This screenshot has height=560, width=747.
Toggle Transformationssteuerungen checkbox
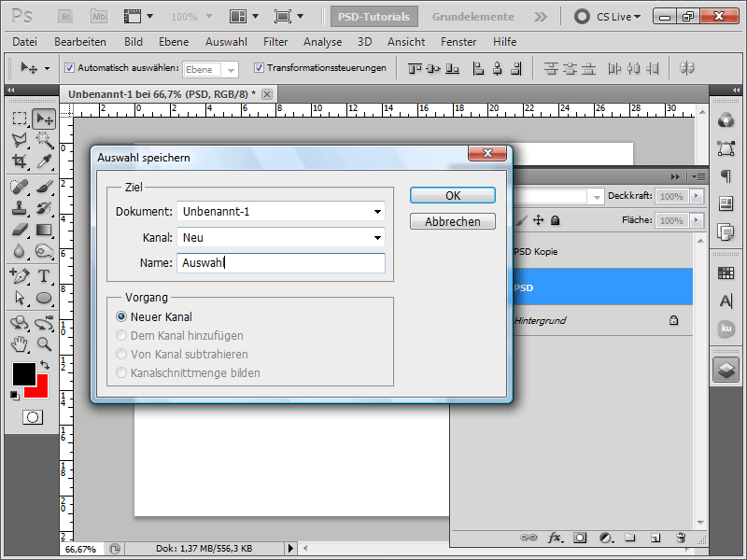[x=259, y=67]
